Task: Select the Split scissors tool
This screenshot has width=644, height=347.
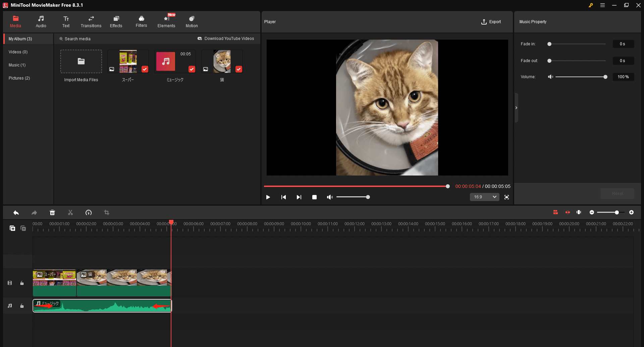Action: 70,212
